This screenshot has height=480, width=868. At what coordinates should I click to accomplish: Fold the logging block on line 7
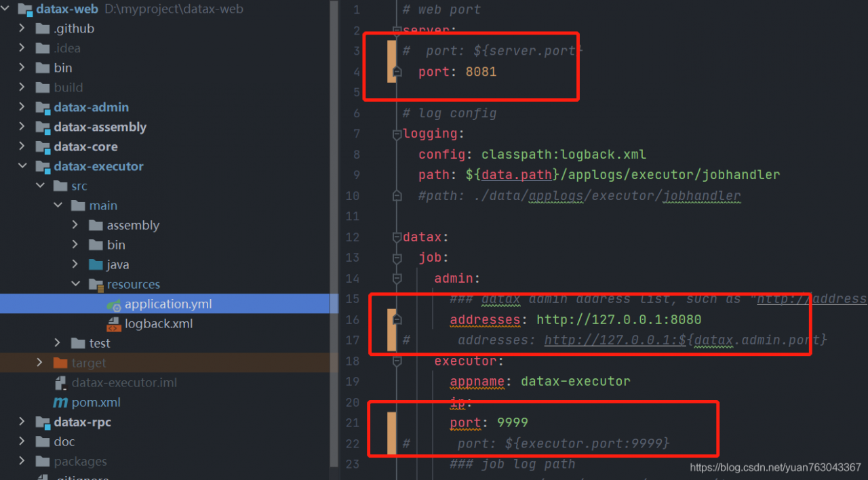coord(397,134)
